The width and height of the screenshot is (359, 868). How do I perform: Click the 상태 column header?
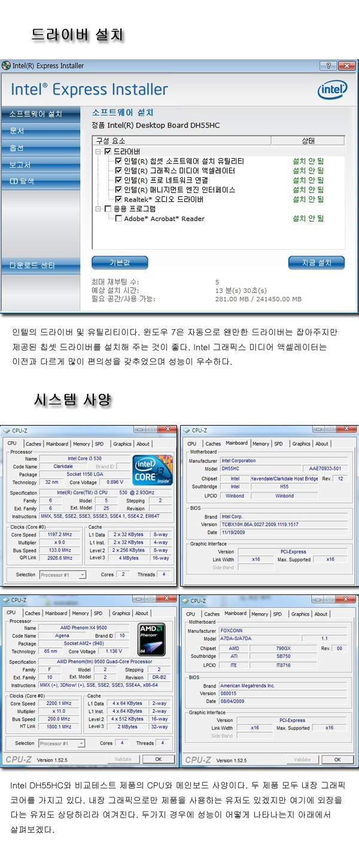click(308, 141)
